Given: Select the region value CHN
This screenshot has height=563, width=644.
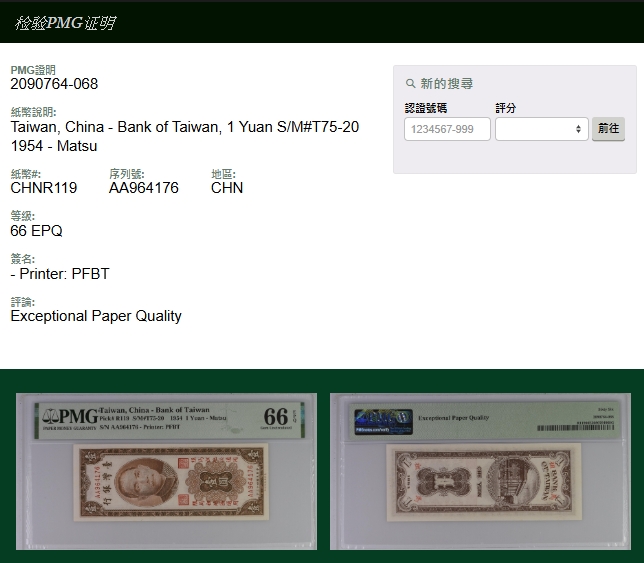Looking at the screenshot, I should (x=227, y=188).
